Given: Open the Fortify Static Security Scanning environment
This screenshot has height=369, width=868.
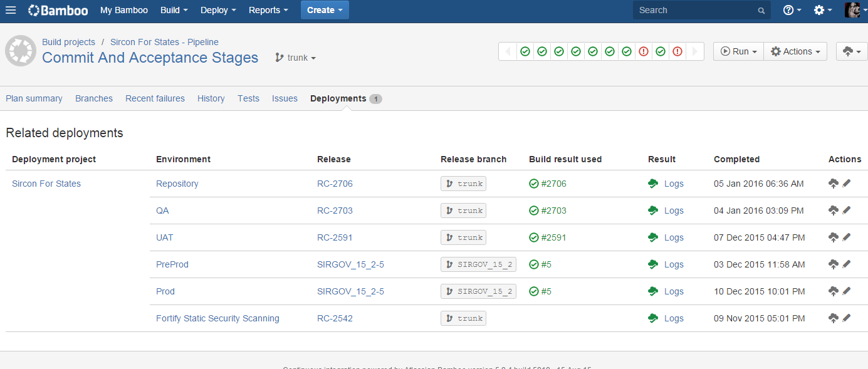Looking at the screenshot, I should [217, 318].
